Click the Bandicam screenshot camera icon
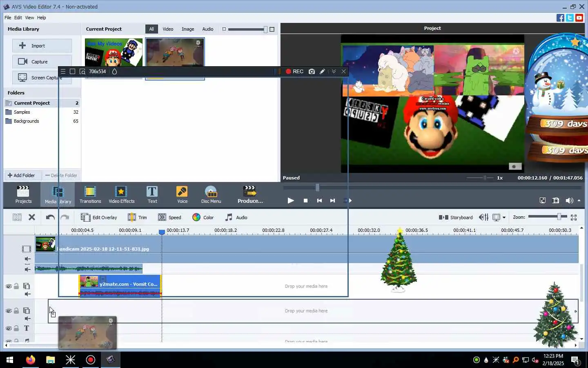This screenshot has height=368, width=588. pyautogui.click(x=312, y=72)
